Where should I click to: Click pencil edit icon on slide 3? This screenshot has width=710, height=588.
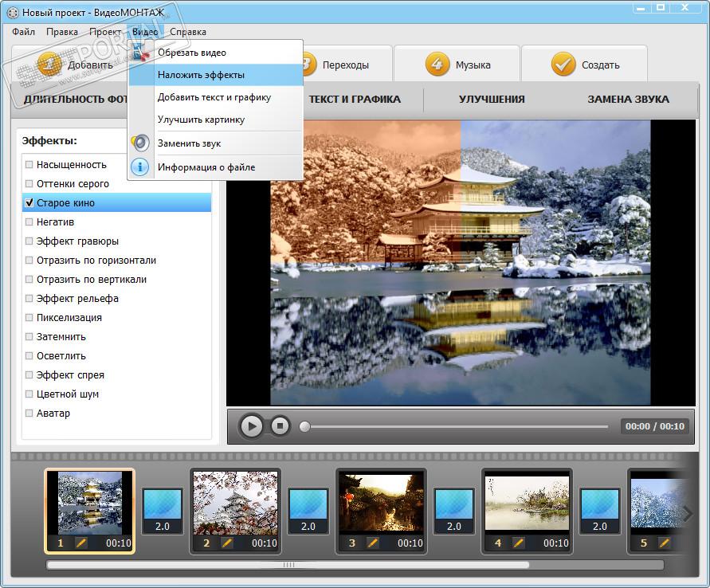(373, 543)
